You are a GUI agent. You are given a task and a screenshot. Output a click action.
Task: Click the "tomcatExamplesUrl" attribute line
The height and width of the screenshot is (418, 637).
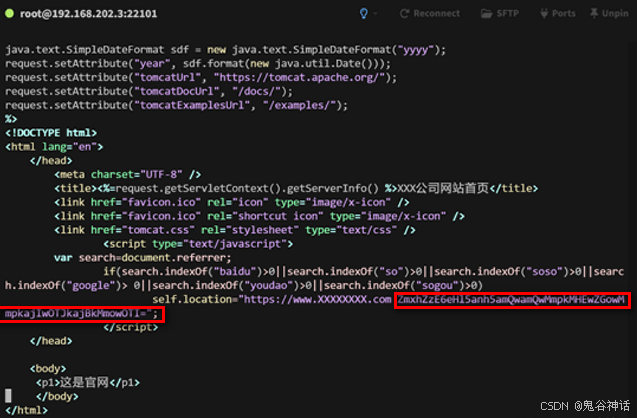176,105
